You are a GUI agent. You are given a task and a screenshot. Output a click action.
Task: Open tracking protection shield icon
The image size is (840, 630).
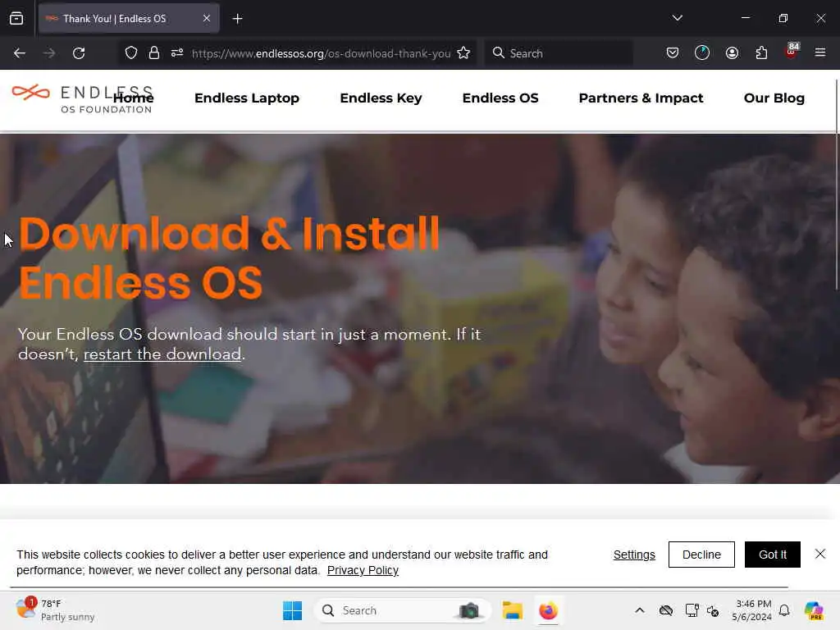[x=130, y=52]
